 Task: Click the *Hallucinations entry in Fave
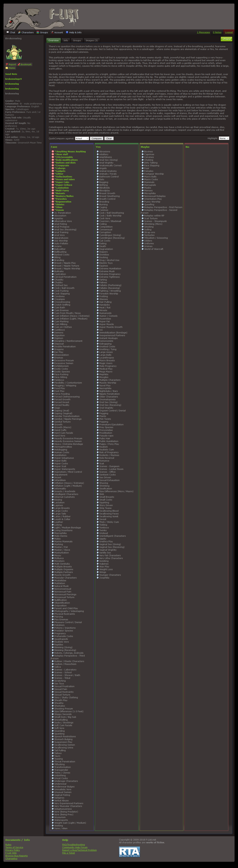tap(63, 177)
